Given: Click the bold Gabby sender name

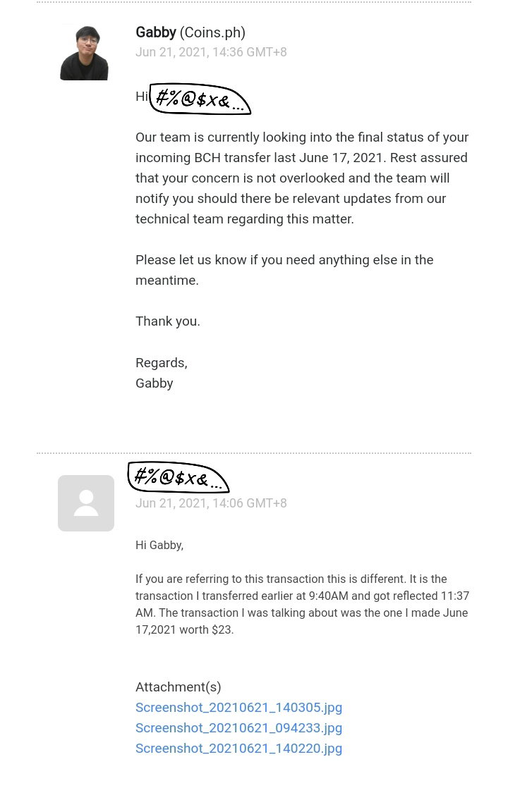Looking at the screenshot, I should (155, 32).
